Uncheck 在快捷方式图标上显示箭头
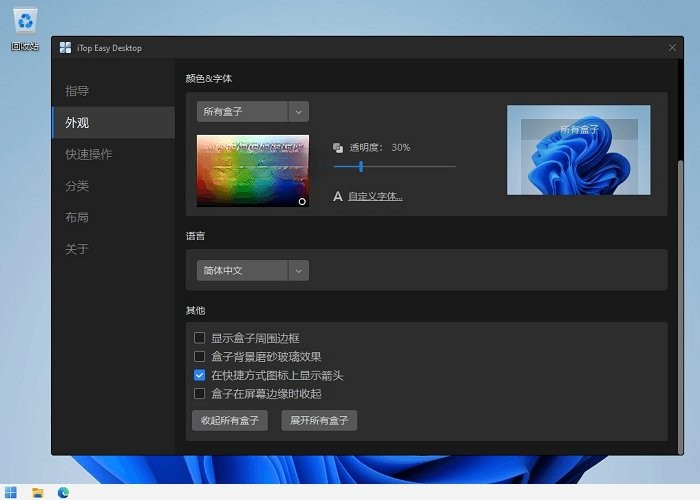The height and width of the screenshot is (500, 700). click(x=200, y=375)
